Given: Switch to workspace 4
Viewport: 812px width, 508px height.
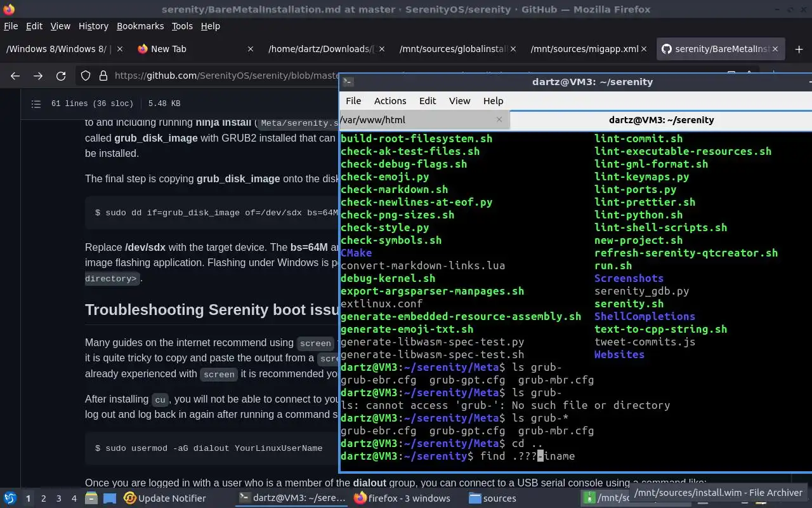Looking at the screenshot, I should (74, 498).
